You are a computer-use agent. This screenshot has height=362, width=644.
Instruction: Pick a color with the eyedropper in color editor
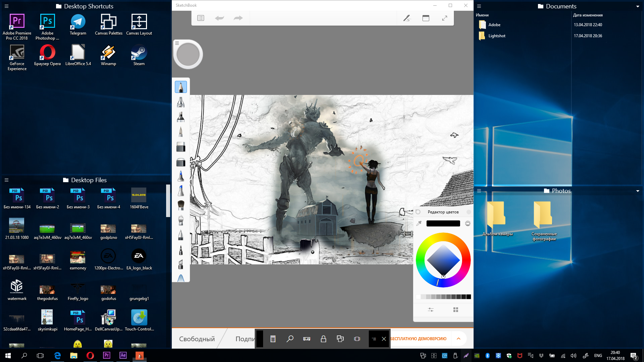[419, 223]
